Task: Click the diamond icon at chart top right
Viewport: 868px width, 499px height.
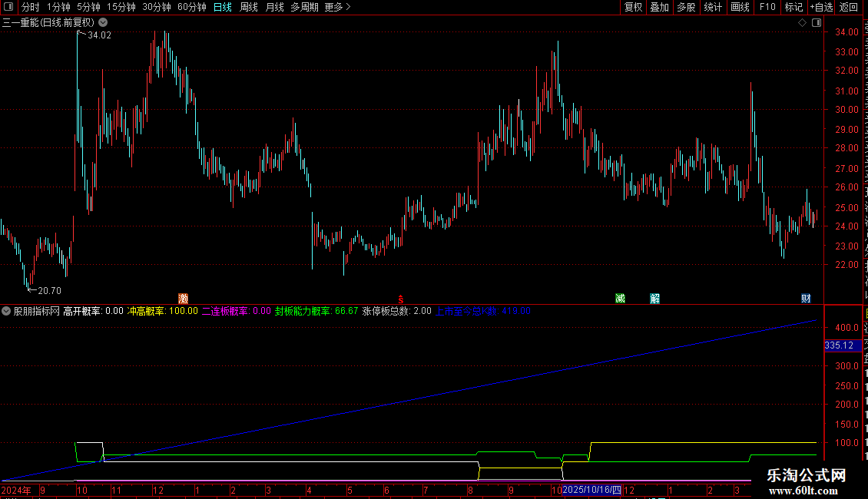Action: click(802, 23)
